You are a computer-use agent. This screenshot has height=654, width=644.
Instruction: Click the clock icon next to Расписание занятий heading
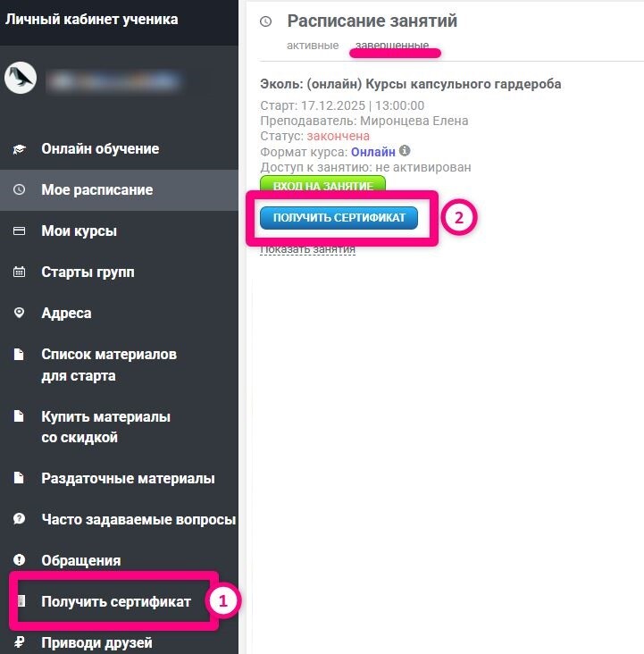[x=265, y=21]
